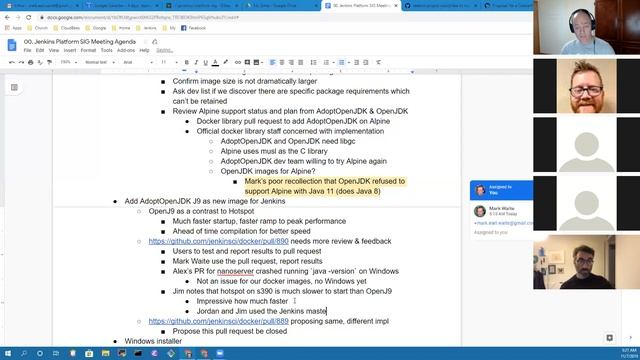Viewport: 640px width, 360px height.
Task: Set justified text alignment
Action: [x=301, y=62]
